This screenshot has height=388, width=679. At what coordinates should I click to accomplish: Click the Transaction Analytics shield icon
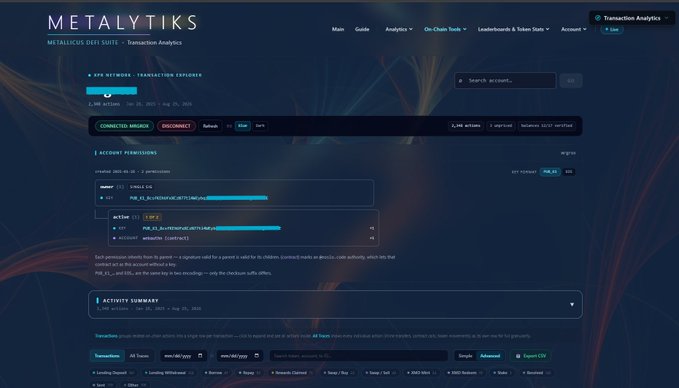[x=598, y=18]
